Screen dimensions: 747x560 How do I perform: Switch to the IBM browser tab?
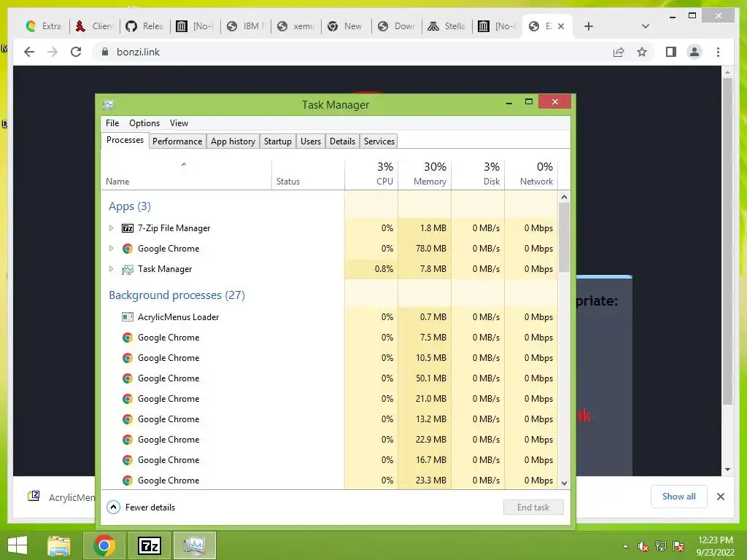246,26
